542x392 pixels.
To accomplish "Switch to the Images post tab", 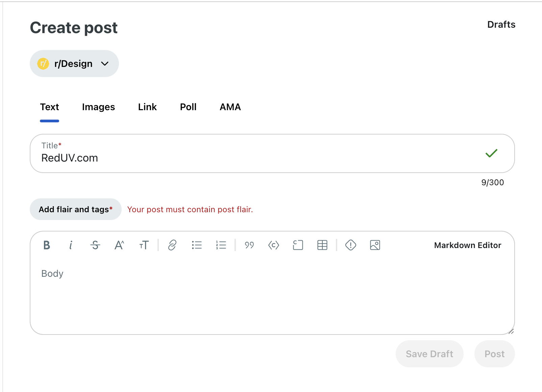I will [x=98, y=107].
